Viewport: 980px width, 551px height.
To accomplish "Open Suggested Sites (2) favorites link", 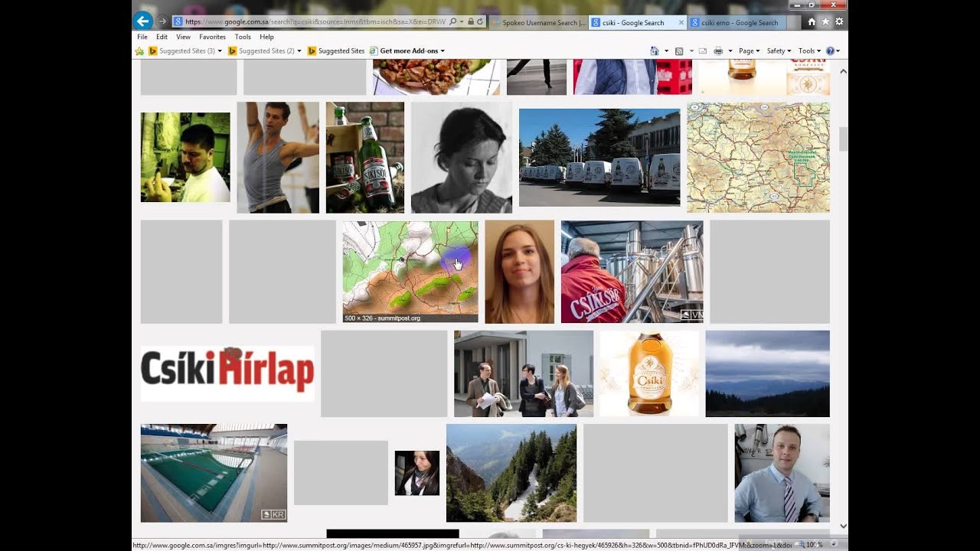I will pyautogui.click(x=261, y=51).
